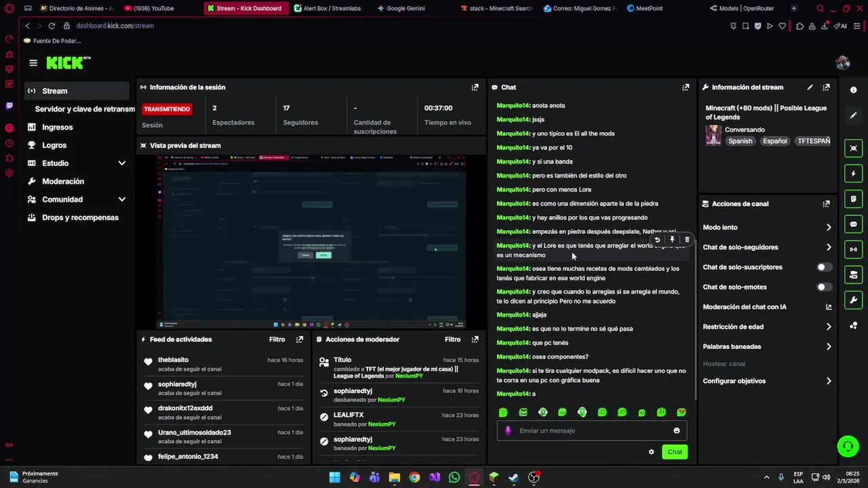Viewport: 868px width, 488px height.
Task: Open Filtro in Acciones de moderador
Action: 452,340
